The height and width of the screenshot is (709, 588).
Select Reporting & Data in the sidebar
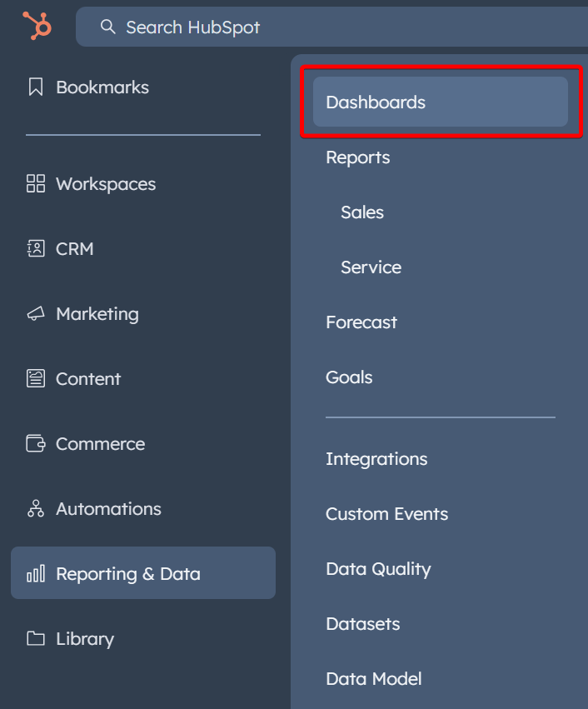(142, 573)
